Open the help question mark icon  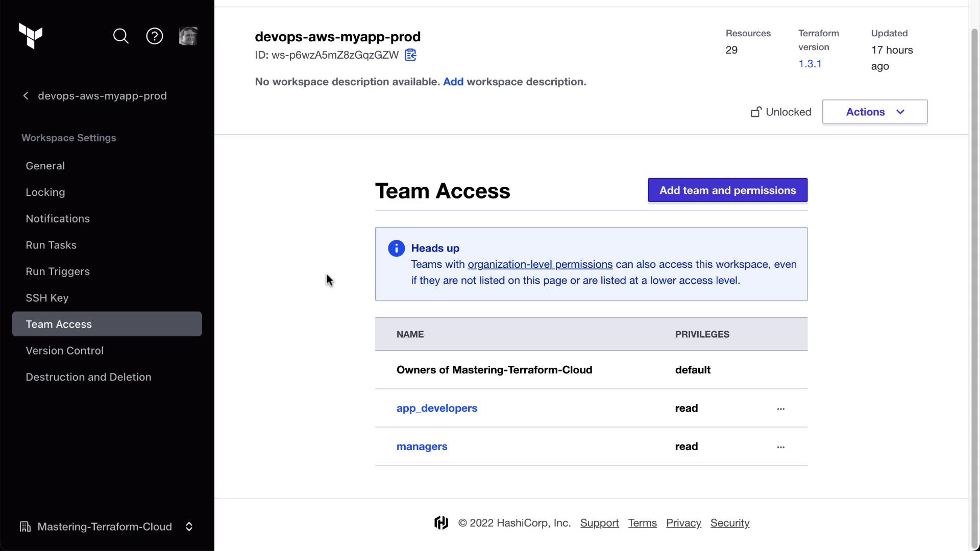tap(155, 36)
